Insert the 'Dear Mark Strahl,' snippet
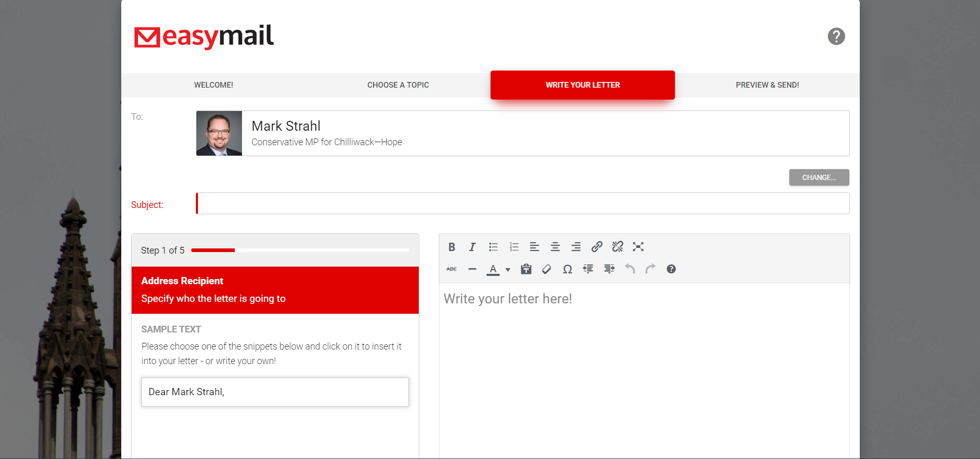 (x=275, y=392)
